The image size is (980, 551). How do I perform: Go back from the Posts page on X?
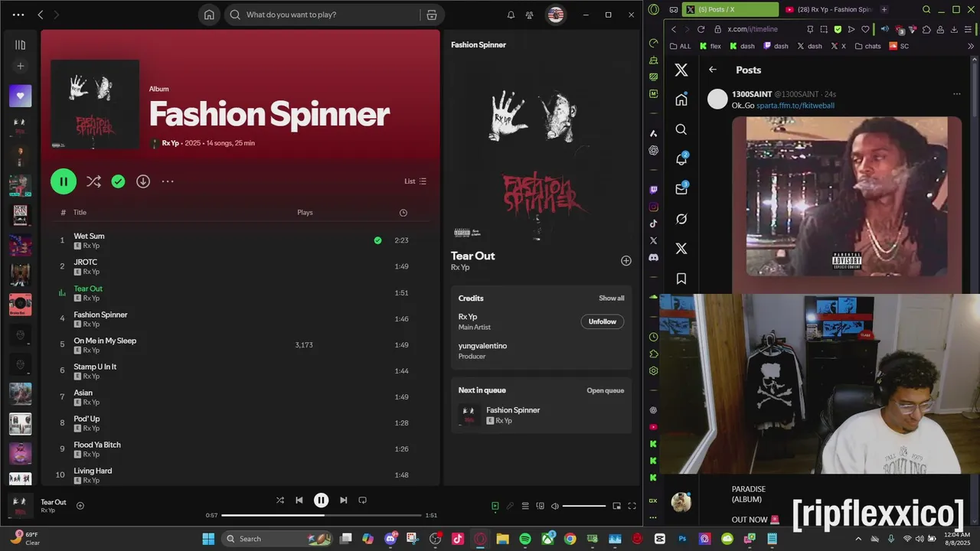pyautogui.click(x=713, y=70)
